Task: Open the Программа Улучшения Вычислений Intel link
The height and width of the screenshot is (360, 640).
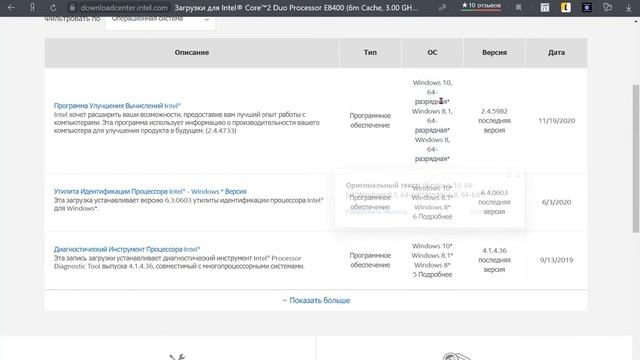Action: coord(117,106)
